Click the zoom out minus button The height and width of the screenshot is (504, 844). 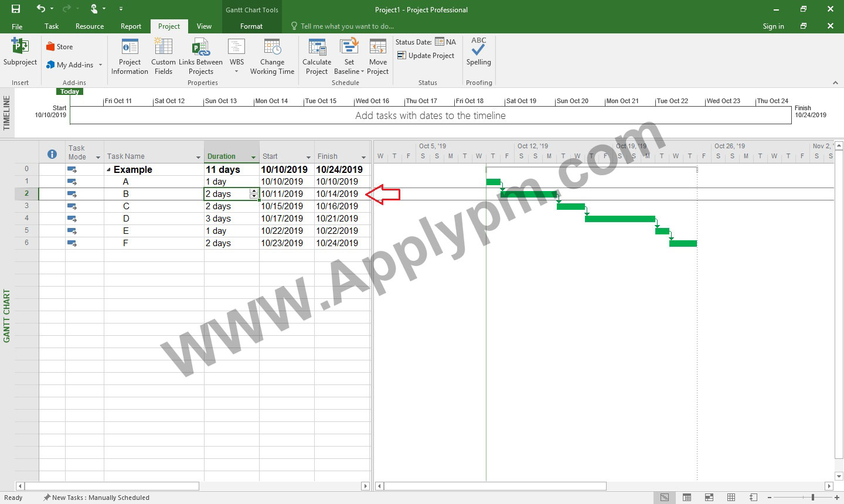[x=770, y=498]
